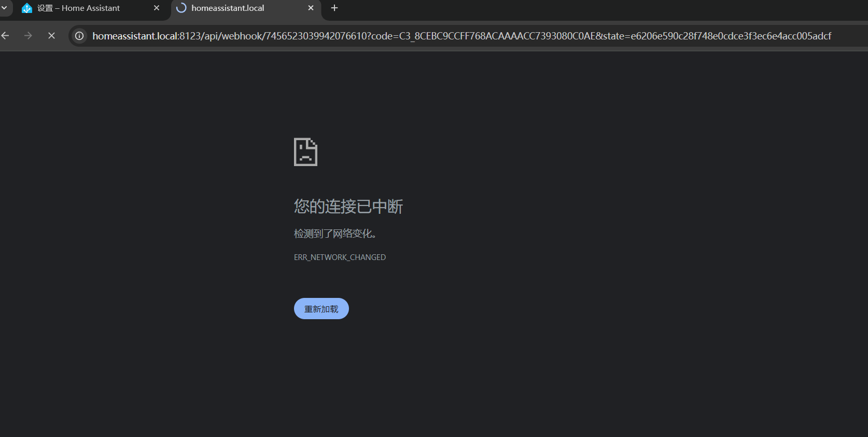Click the ERR_NETWORK_CHANGED error code
Viewport: 868px width, 437px height.
tap(340, 257)
